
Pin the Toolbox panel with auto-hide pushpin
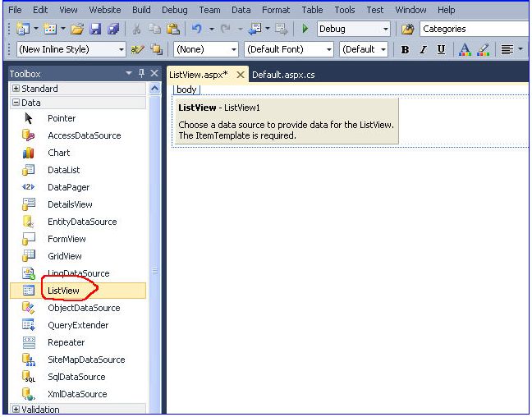click(x=141, y=73)
